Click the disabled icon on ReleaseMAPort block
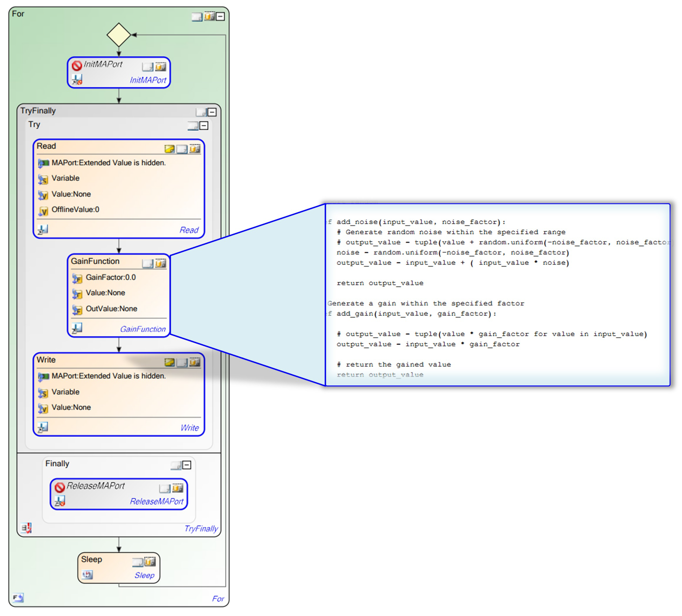Image resolution: width=682 pixels, height=616 pixels. [x=60, y=487]
